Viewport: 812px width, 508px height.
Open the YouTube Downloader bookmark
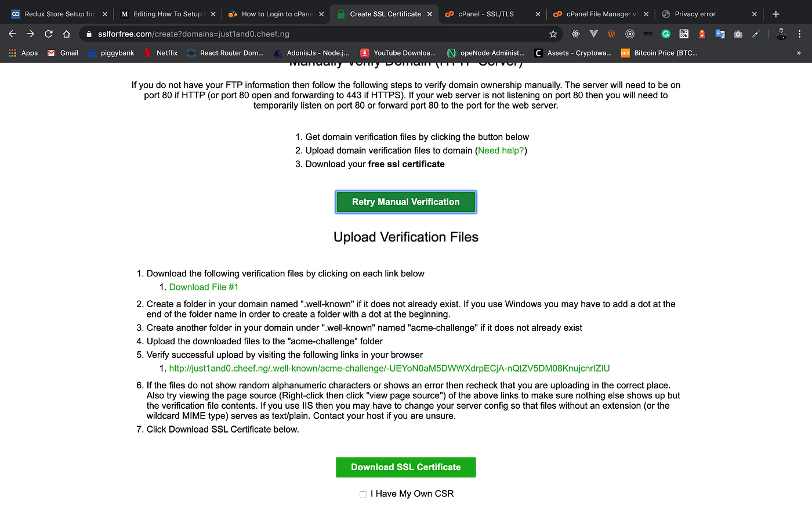point(398,53)
